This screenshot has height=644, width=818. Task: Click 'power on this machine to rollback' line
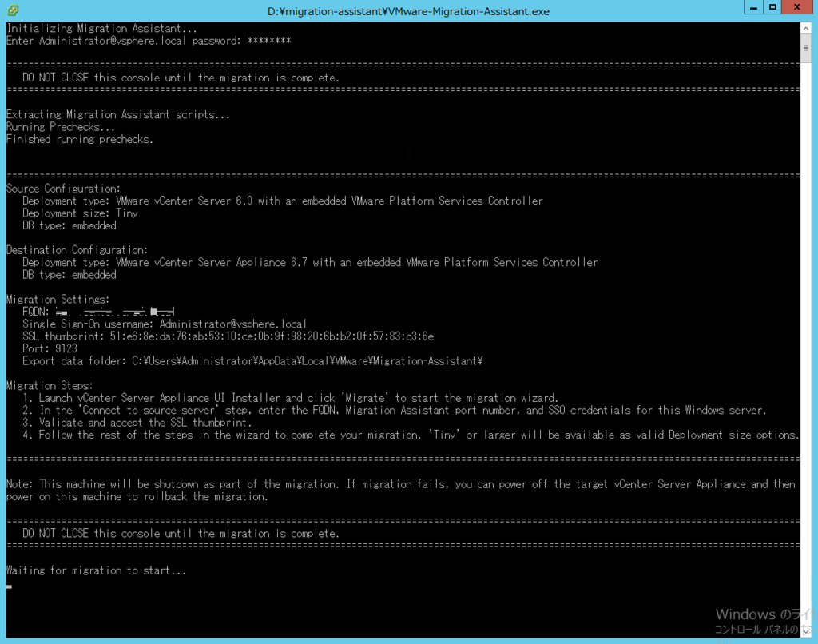[137, 497]
